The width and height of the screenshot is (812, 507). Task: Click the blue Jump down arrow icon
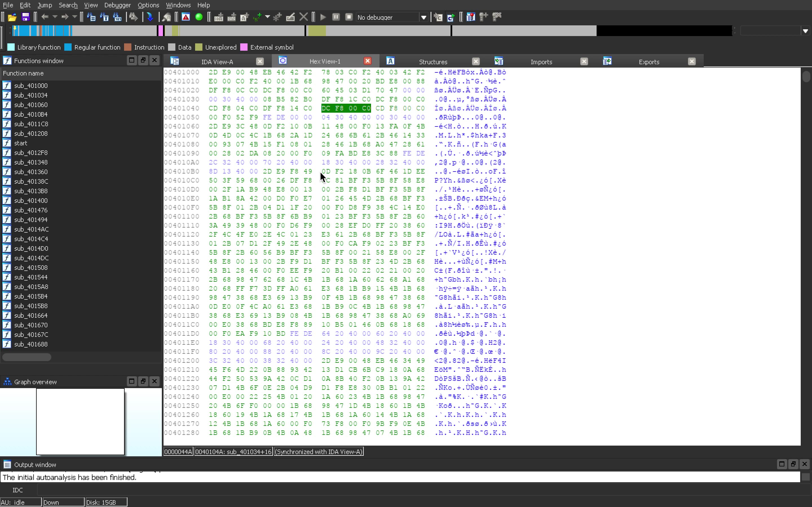pos(150,17)
